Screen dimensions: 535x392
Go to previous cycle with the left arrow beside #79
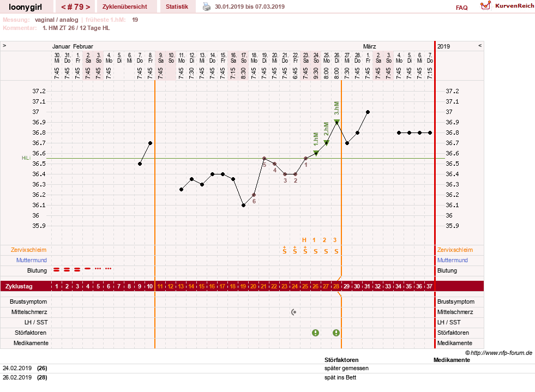point(63,7)
